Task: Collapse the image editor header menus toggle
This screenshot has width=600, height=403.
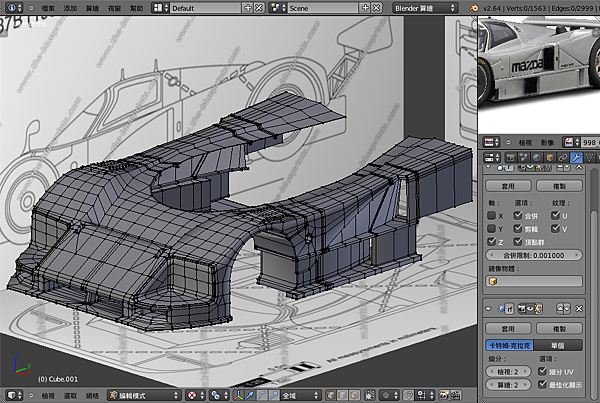Action: click(x=508, y=142)
